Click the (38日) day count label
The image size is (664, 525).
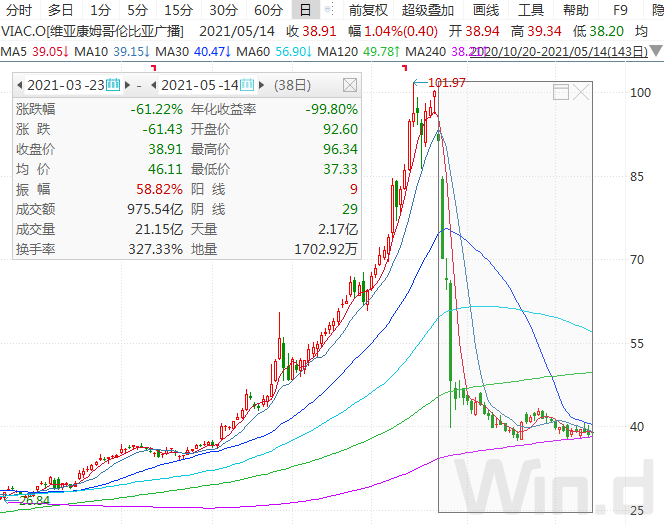pyautogui.click(x=292, y=85)
